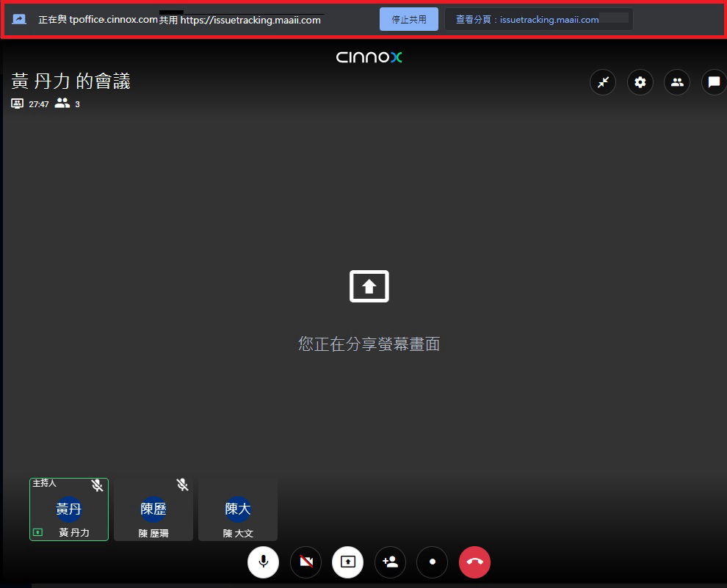Select host 黃丹力 participant tile
727x588 pixels.
pos(69,509)
